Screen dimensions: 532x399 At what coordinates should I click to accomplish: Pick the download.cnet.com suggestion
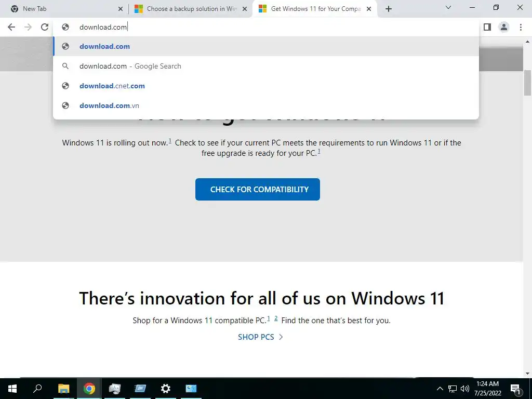266,86
